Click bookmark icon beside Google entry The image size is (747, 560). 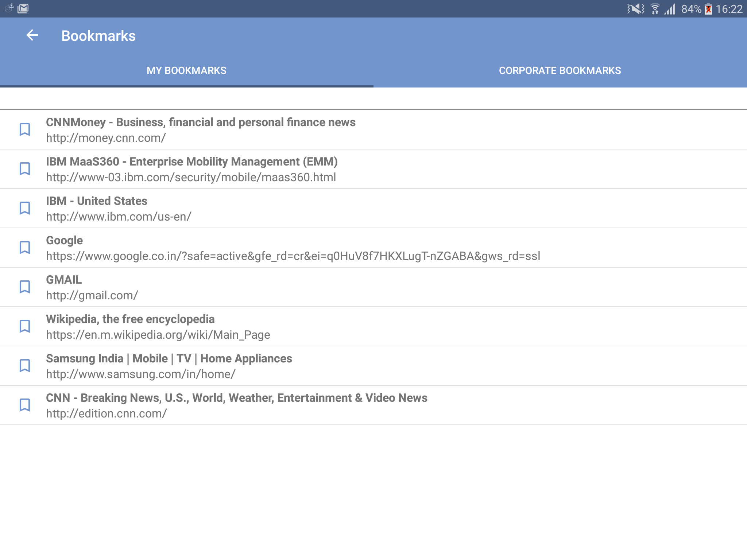(x=25, y=248)
